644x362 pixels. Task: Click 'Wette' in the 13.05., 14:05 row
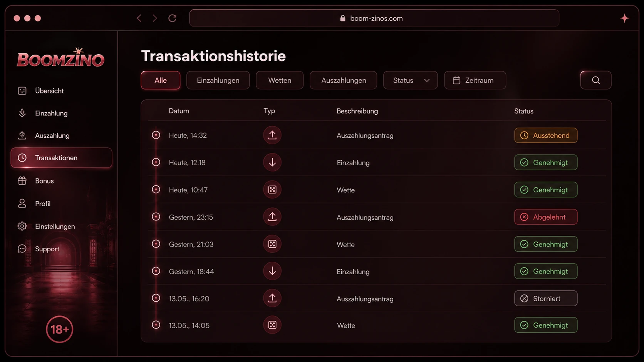pyautogui.click(x=346, y=325)
